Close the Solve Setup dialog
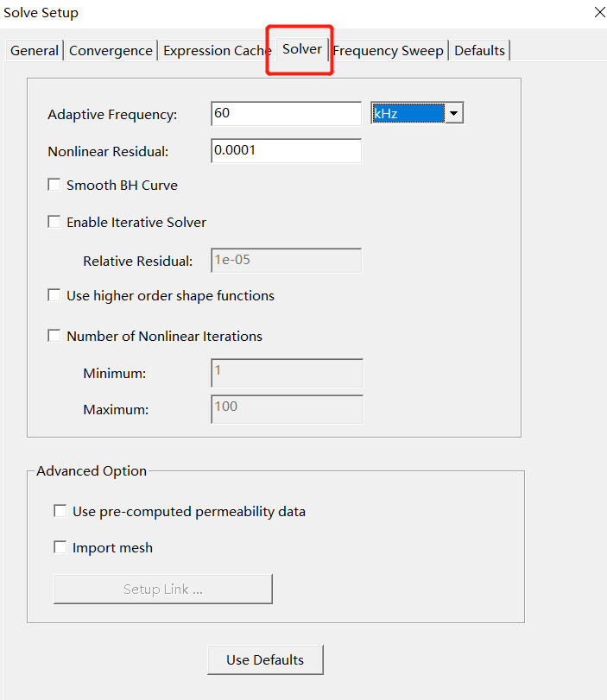The height and width of the screenshot is (700, 607). pos(600,12)
